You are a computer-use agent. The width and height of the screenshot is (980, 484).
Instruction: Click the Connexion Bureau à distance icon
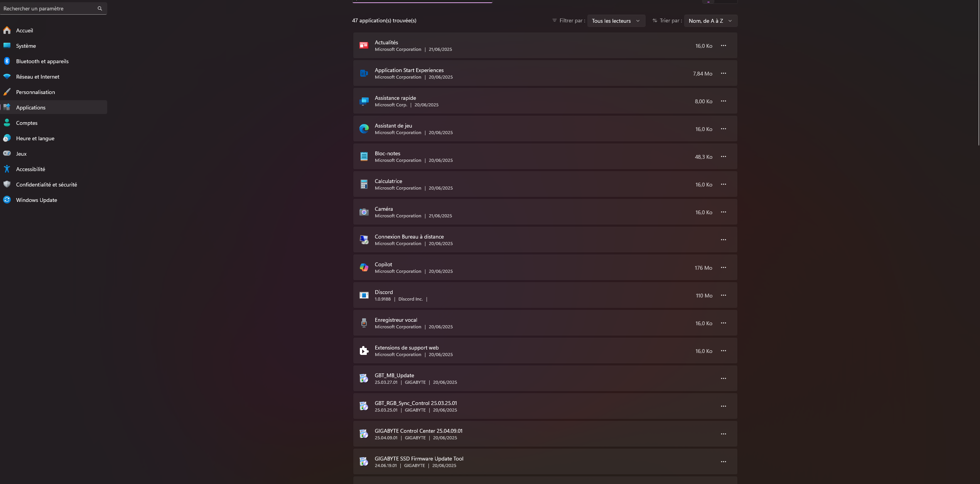click(364, 240)
